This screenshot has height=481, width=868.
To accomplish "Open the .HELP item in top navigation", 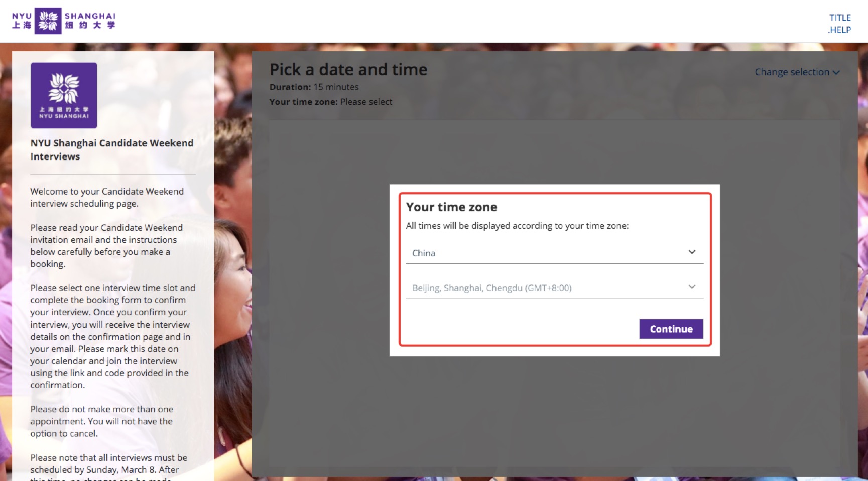I will [839, 30].
